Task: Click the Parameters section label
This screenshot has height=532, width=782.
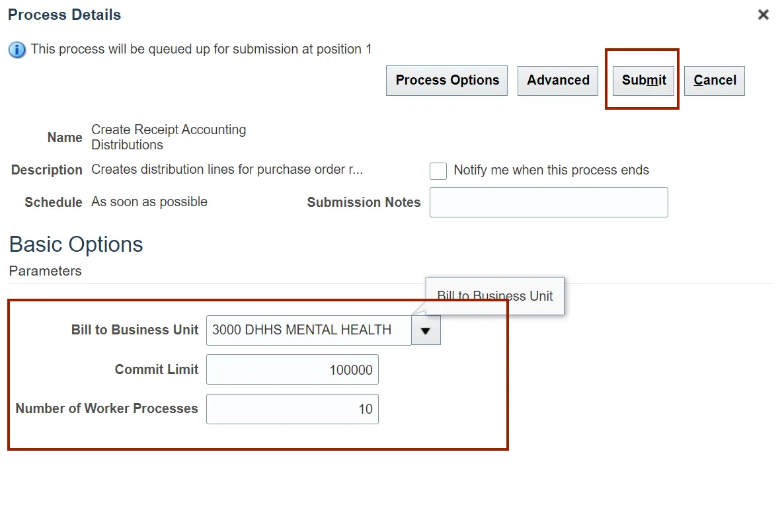Action: tap(46, 271)
